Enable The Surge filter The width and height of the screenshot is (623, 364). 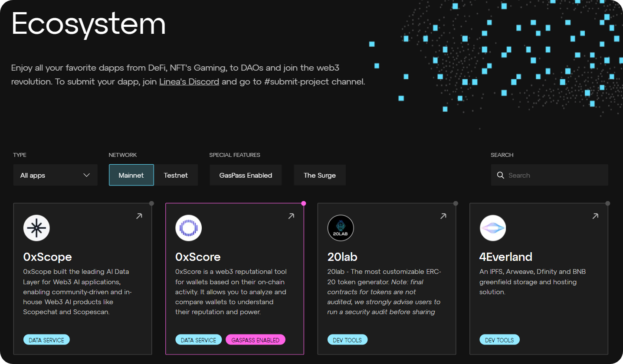(x=320, y=175)
